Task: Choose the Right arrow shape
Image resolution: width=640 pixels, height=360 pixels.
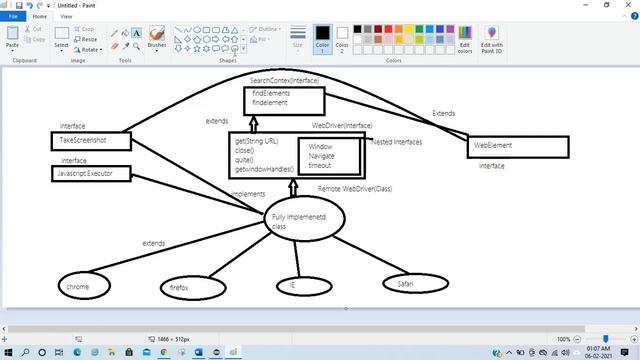Action: tap(216, 40)
